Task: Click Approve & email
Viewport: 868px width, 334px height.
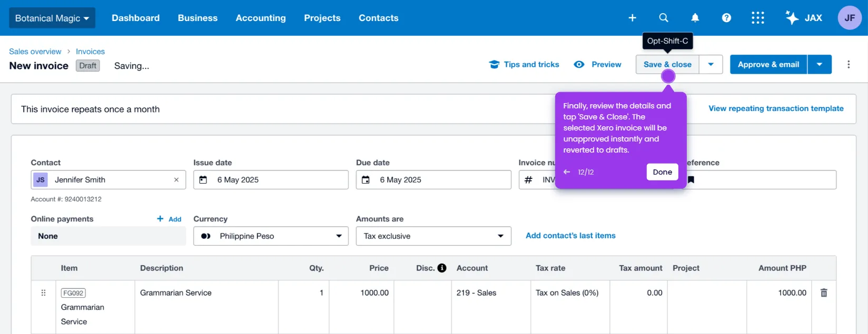Action: pos(768,64)
